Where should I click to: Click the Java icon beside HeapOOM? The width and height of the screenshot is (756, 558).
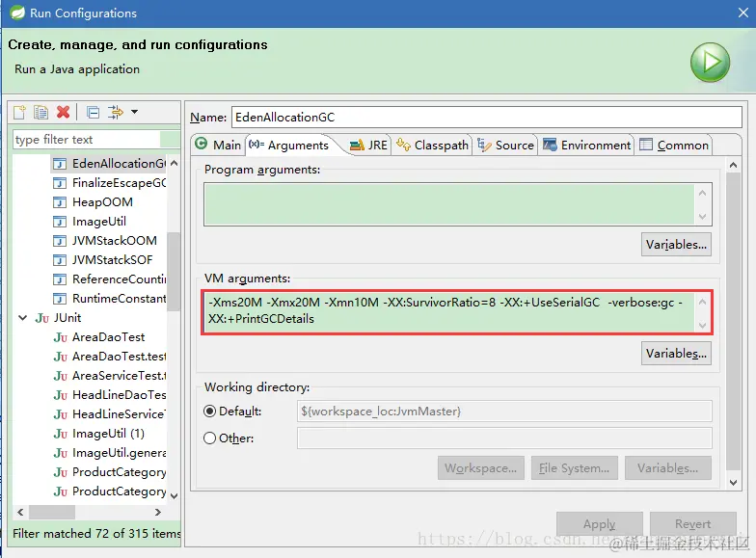[x=60, y=202]
